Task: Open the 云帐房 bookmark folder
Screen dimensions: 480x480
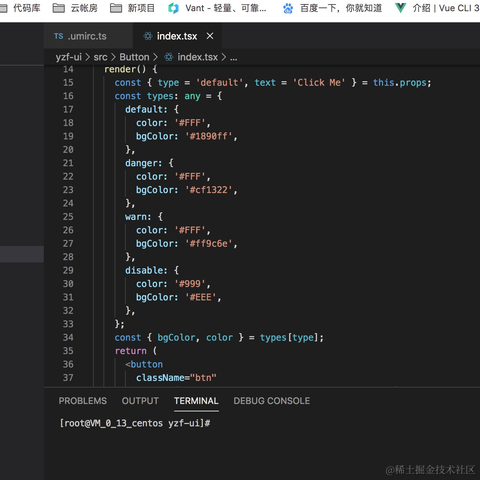Action: (75, 8)
